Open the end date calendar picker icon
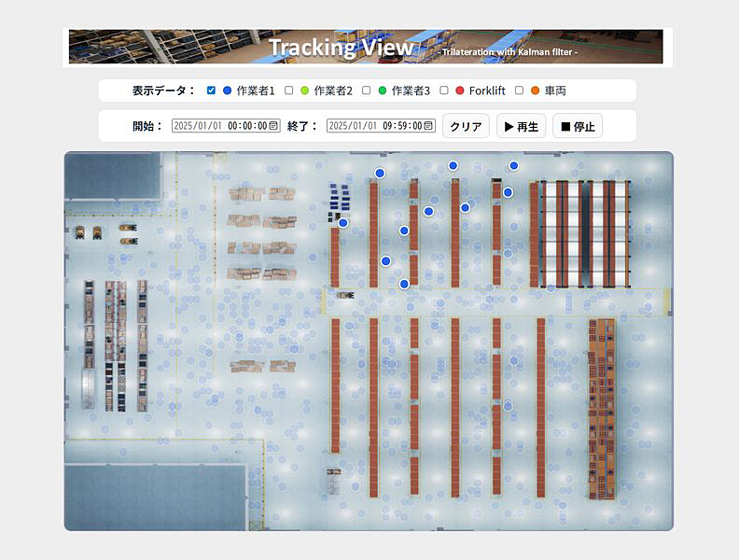The height and width of the screenshot is (560, 739). click(428, 126)
